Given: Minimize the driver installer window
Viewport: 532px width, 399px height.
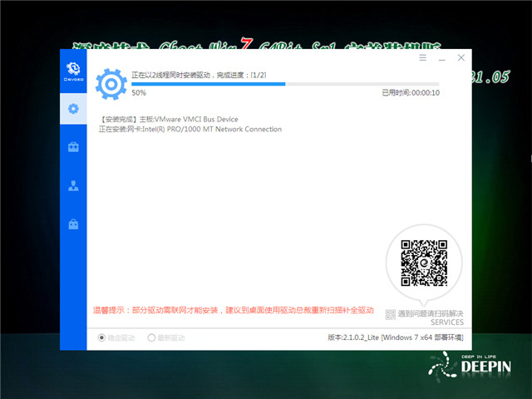Looking at the screenshot, I should click(441, 58).
